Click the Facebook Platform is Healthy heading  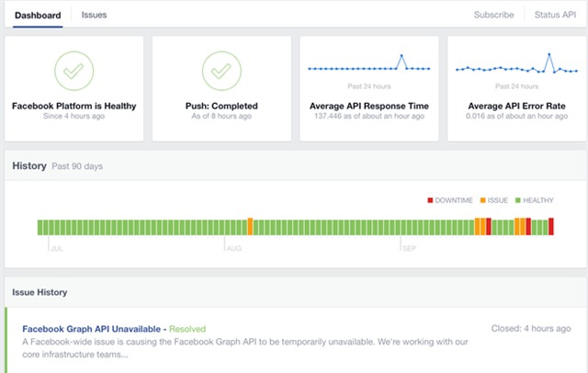pos(73,106)
